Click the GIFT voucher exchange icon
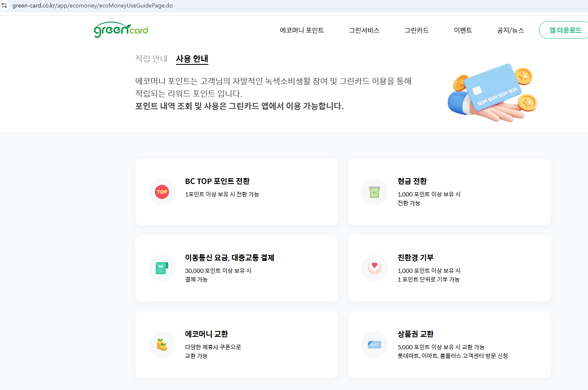 [374, 344]
